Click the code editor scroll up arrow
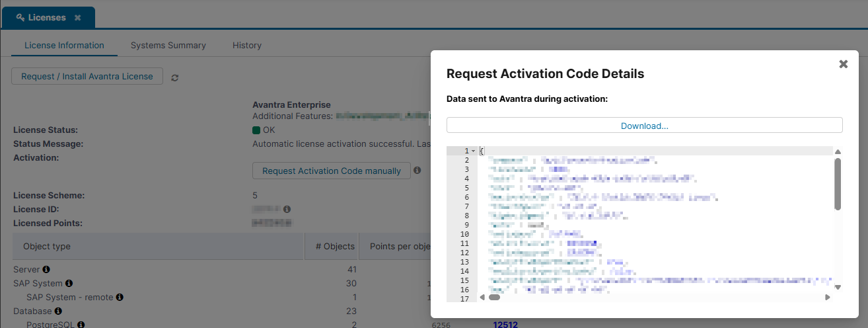Image resolution: width=868 pixels, height=328 pixels. [x=838, y=151]
